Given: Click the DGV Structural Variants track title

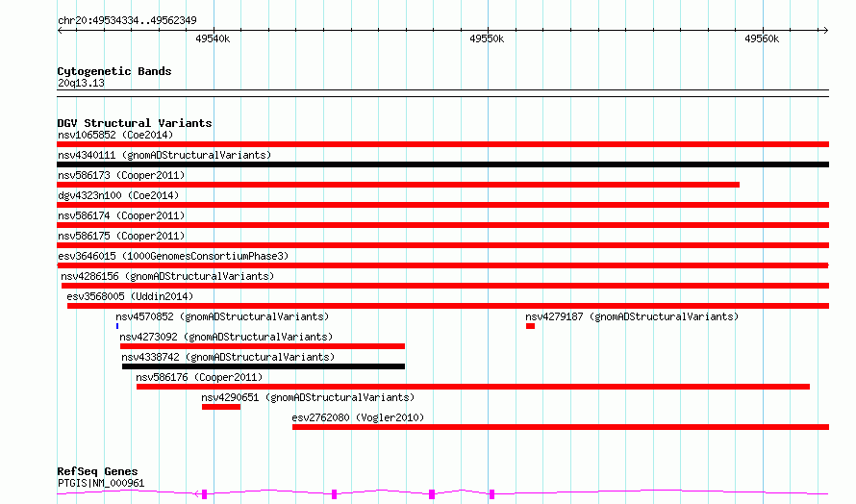Looking at the screenshot, I should tap(135, 123).
